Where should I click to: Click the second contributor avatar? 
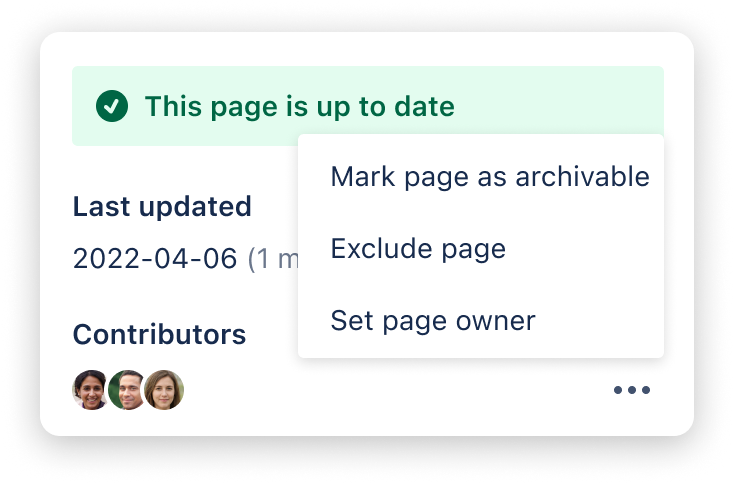(x=126, y=390)
